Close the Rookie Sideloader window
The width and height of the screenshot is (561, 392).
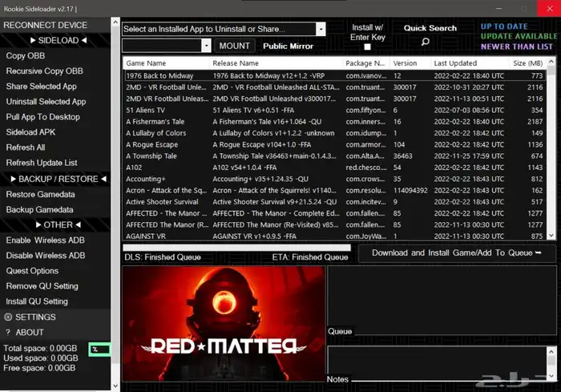click(x=549, y=9)
